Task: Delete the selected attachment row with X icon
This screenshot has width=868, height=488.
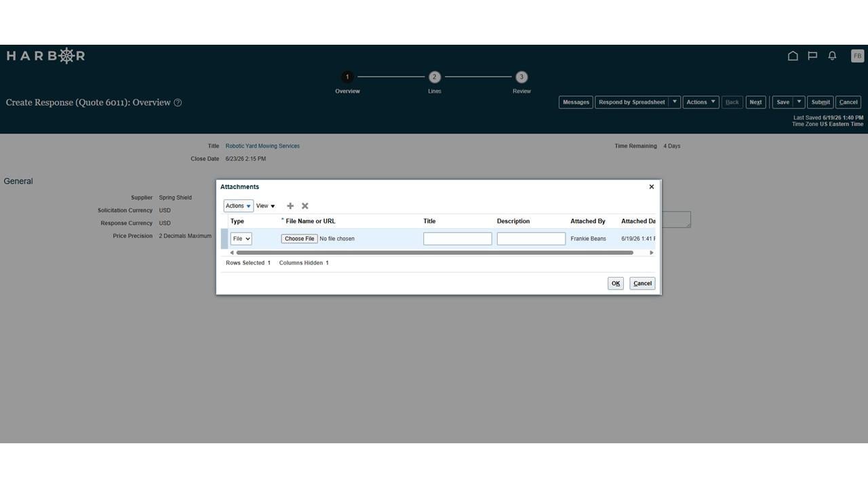Action: 305,206
